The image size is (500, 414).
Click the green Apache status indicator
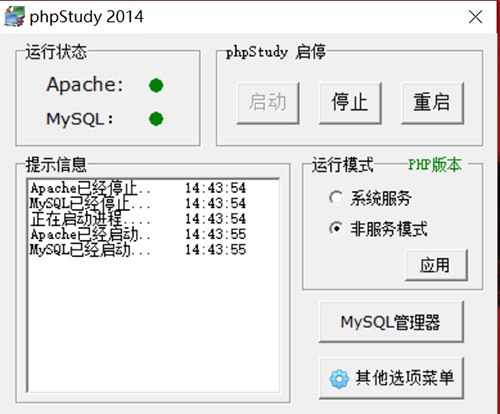pos(156,85)
